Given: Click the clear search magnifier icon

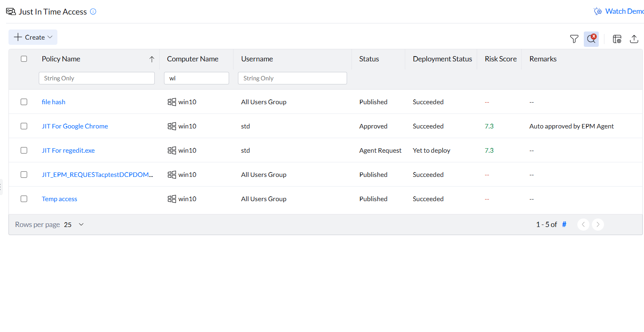Looking at the screenshot, I should [x=591, y=39].
